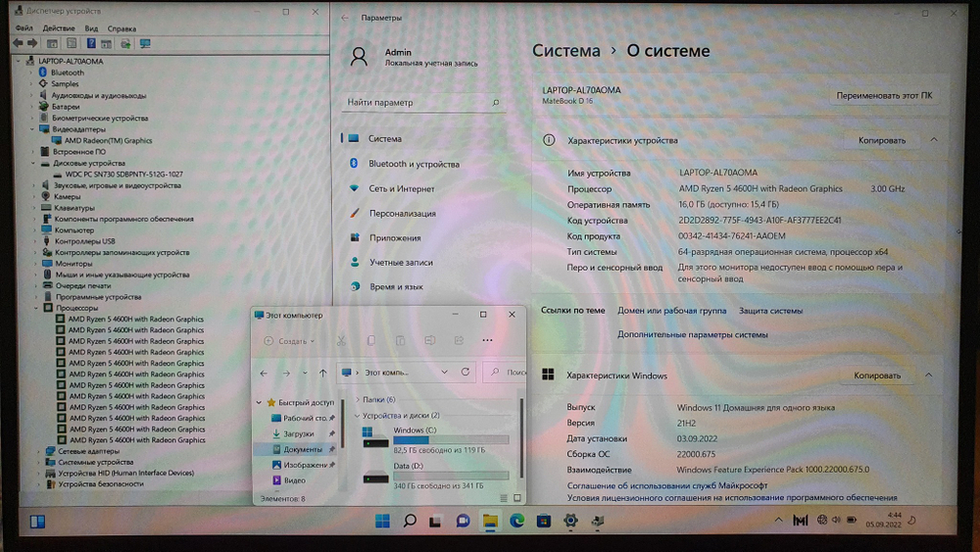980x552 pixels.
Task: Click the three-dots more options in File Explorer
Action: pos(487,340)
